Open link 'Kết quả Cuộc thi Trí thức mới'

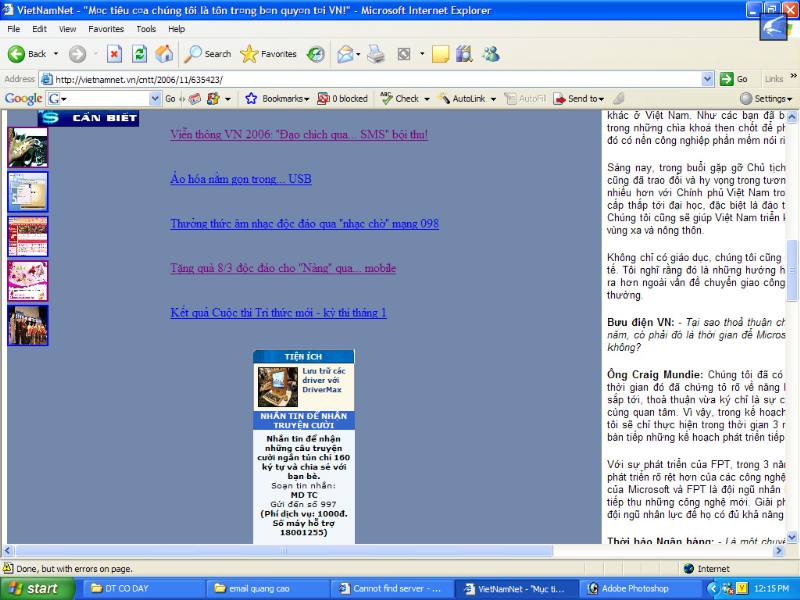click(x=278, y=313)
